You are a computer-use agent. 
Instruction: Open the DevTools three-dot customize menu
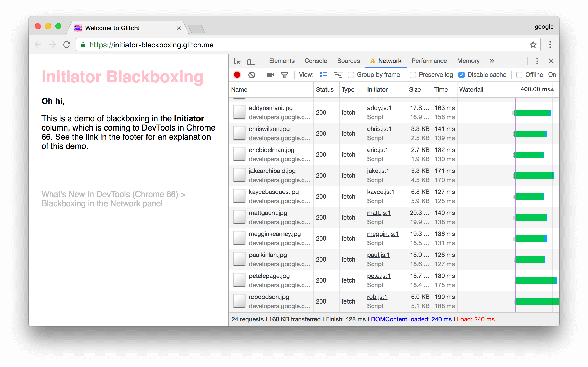point(537,61)
